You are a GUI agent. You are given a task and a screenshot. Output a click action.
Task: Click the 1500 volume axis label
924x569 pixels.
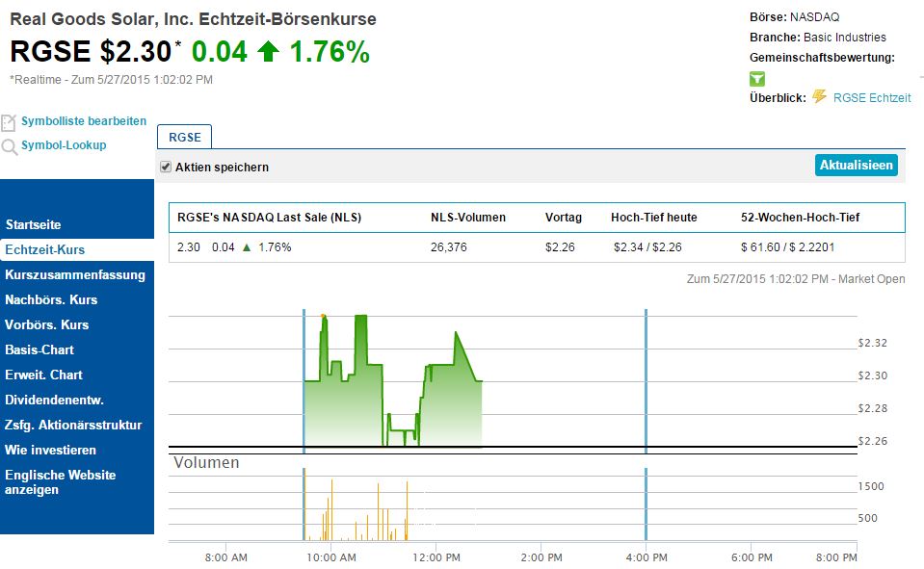(x=871, y=486)
